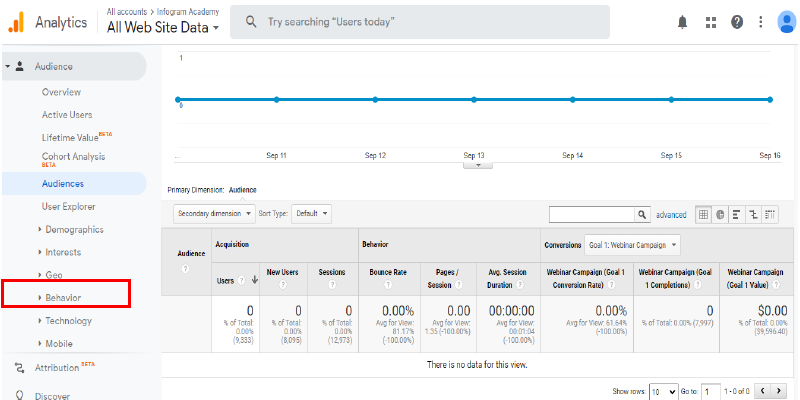Toggle the chart collapse handle
This screenshot has height=400, width=800.
(x=478, y=165)
